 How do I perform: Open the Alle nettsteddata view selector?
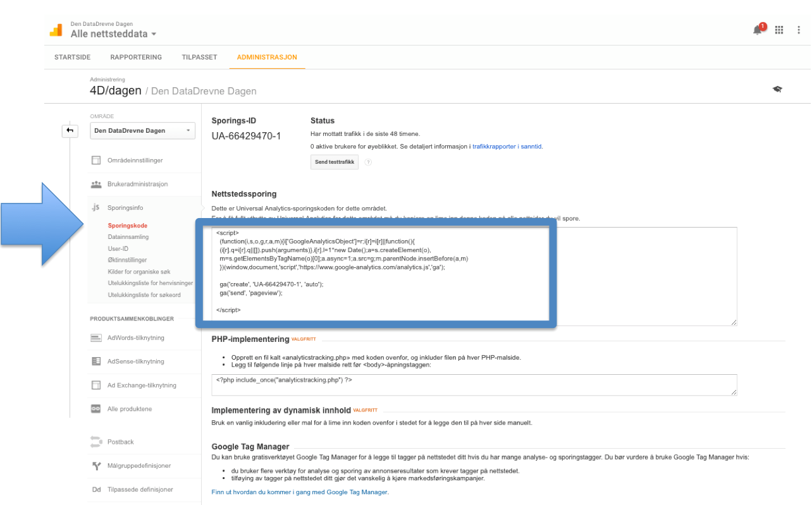point(113,33)
